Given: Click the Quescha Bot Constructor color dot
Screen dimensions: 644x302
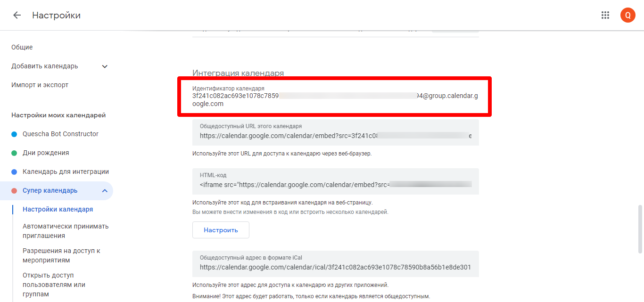Looking at the screenshot, I should click(14, 134).
